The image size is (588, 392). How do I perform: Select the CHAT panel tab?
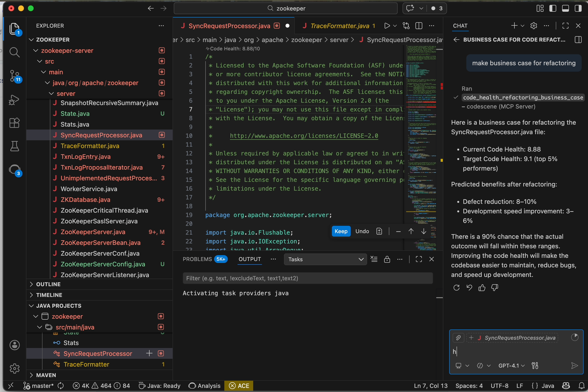460,26
